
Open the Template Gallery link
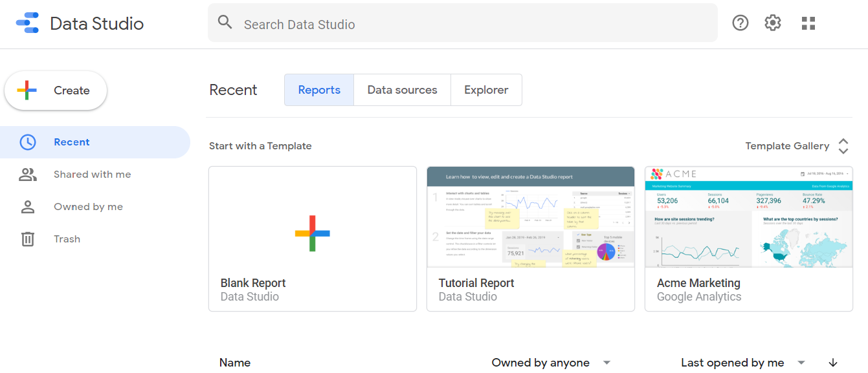(x=787, y=146)
